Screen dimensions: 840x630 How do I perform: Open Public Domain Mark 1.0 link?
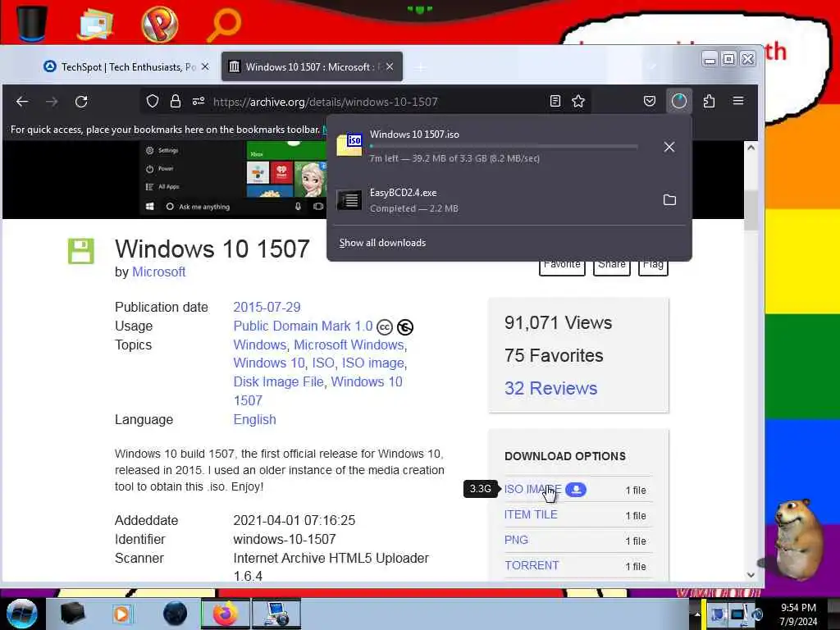pos(303,326)
